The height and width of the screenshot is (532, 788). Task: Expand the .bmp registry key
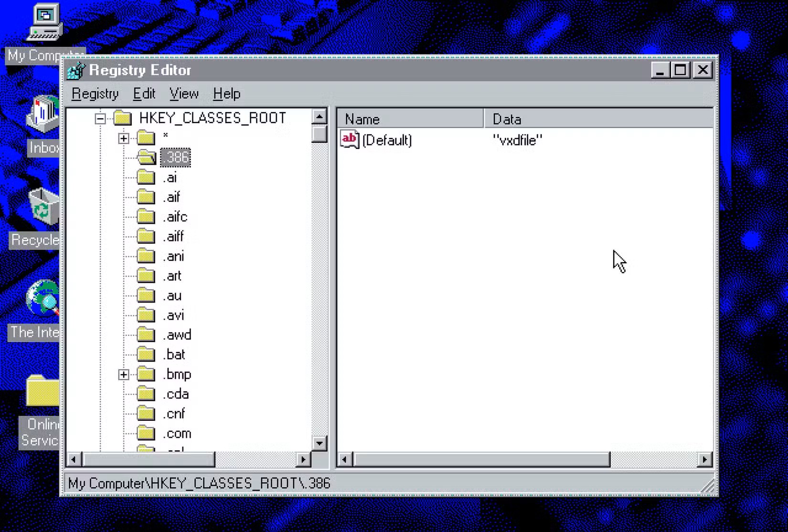(x=123, y=374)
